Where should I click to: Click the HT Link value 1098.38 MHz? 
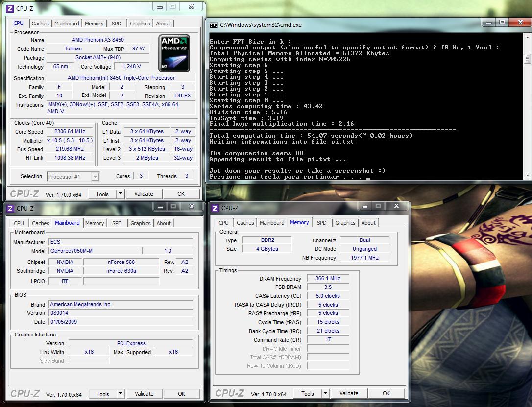click(70, 158)
